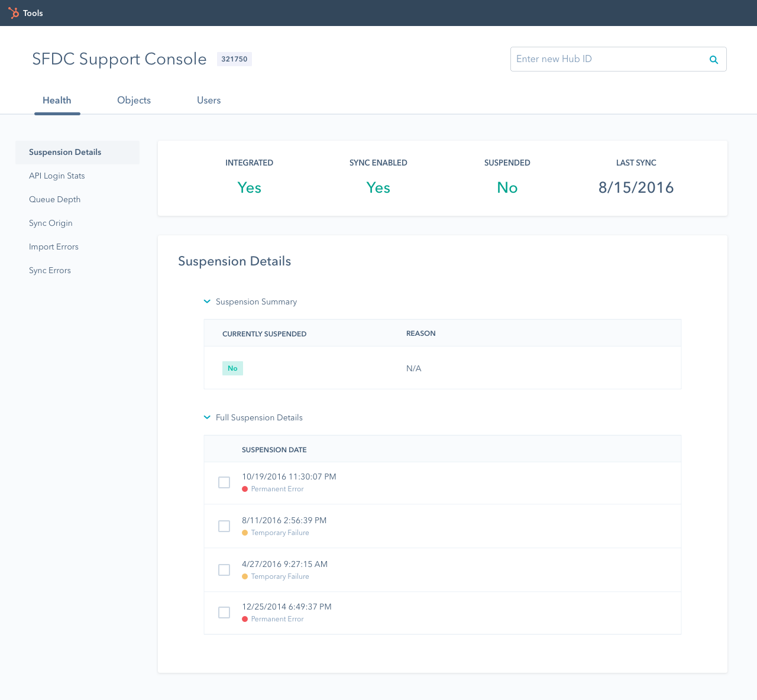Check the 8/11/2016 2:56:39 PM suspension row

224,526
